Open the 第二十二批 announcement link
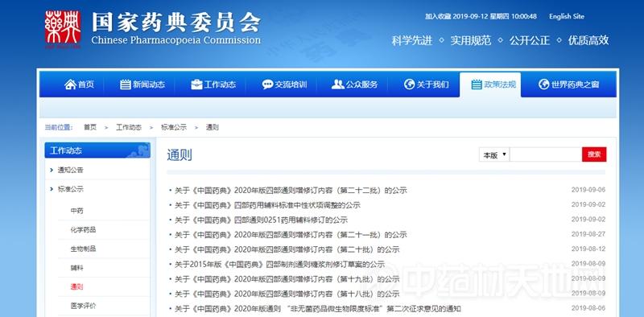Screen dimensions: 644x317 [x=291, y=190]
